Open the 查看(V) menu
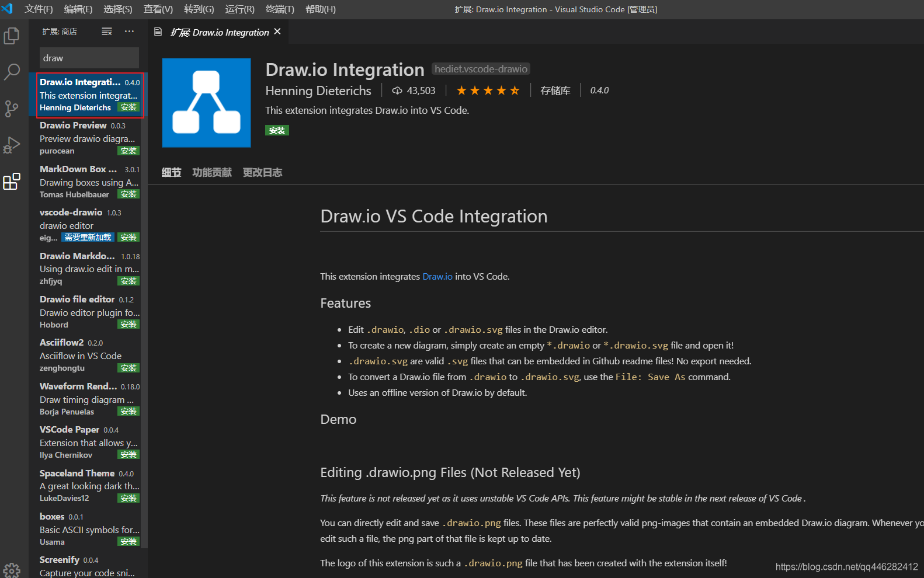This screenshot has height=578, width=924. coord(158,9)
